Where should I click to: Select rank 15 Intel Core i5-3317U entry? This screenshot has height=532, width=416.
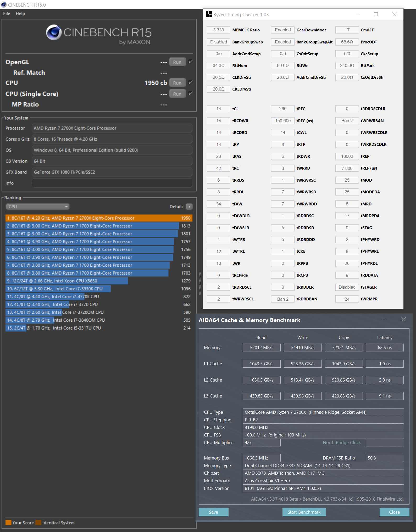[99, 328]
